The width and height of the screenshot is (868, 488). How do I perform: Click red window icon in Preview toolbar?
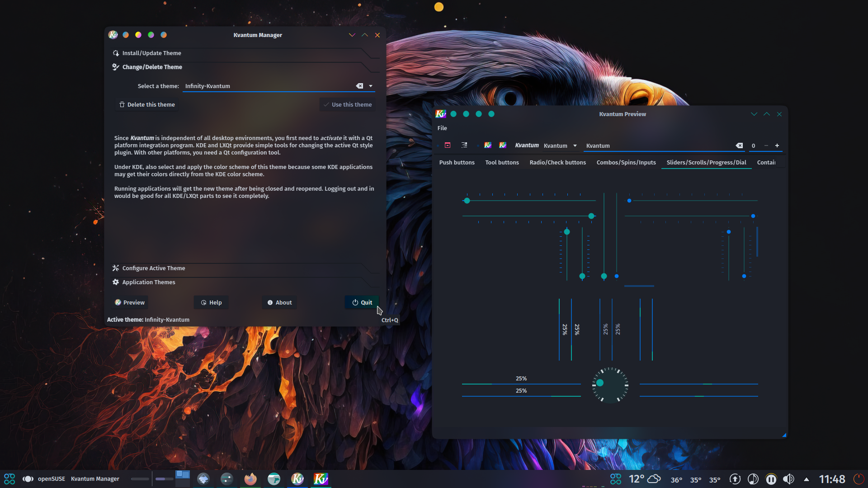pyautogui.click(x=448, y=145)
